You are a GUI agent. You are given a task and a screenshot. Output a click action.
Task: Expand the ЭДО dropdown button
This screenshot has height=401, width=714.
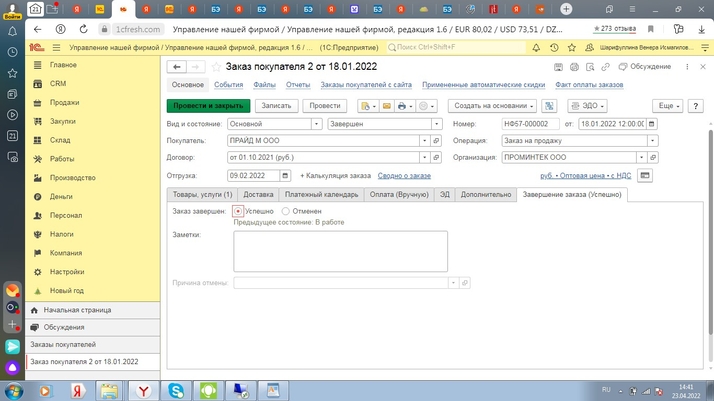pos(590,106)
